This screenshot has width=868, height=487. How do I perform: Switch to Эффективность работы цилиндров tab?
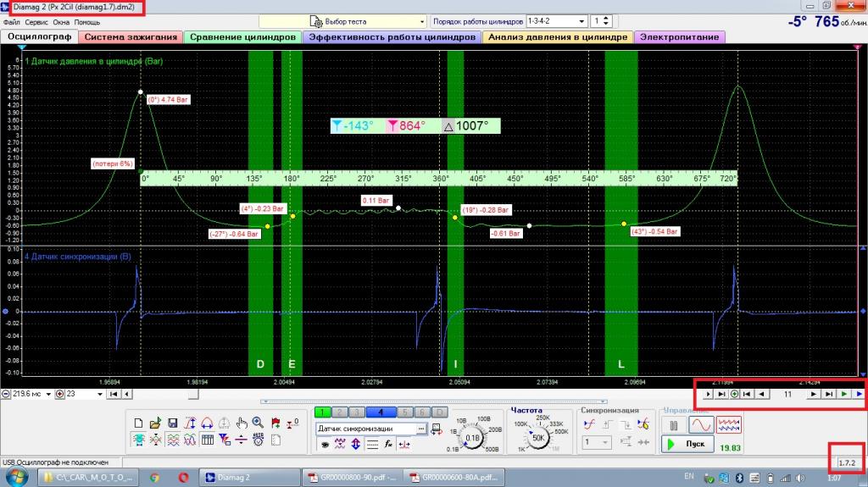[x=392, y=37]
